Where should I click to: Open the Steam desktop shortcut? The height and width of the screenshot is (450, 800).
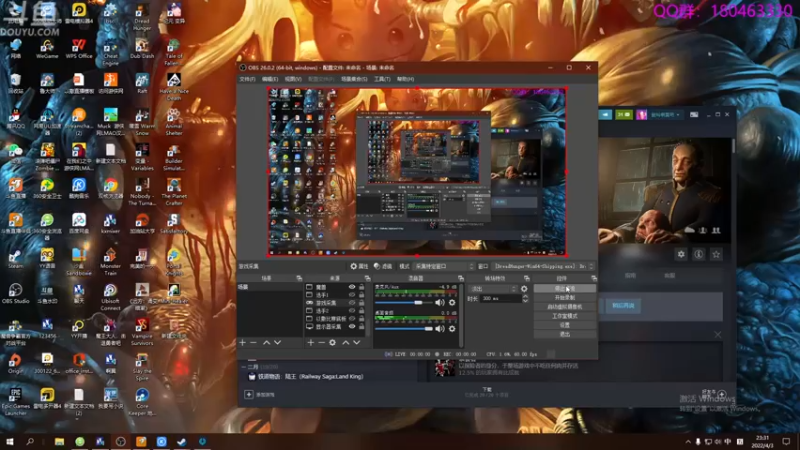(15, 259)
